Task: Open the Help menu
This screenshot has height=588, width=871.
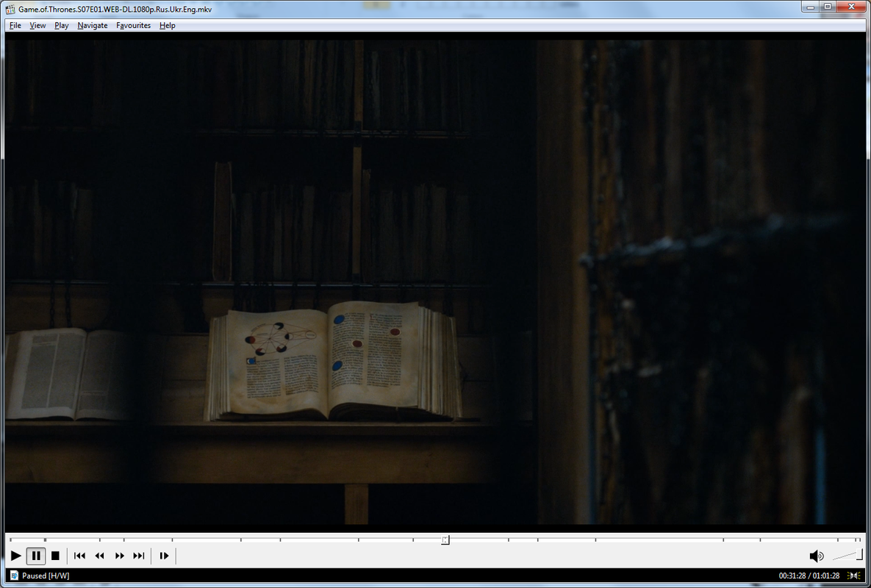Action: pos(167,26)
